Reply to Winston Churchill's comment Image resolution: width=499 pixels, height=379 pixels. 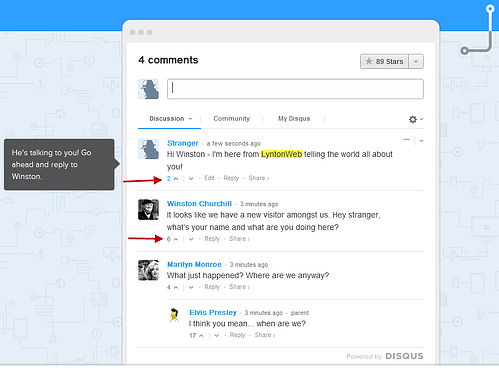(212, 239)
